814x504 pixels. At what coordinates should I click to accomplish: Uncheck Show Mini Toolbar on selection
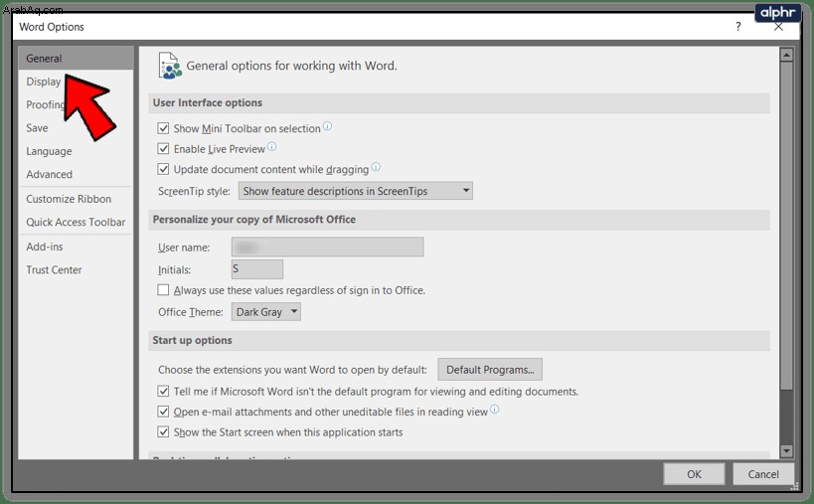[163, 128]
